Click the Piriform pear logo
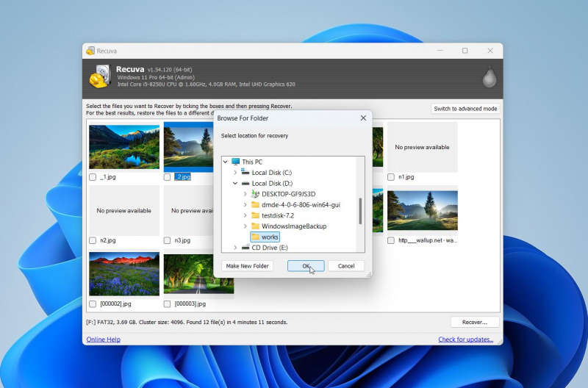The width and height of the screenshot is (588, 388). [490, 77]
